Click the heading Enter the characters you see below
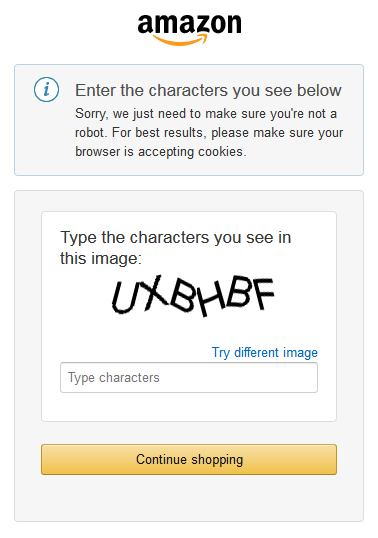Screen dimensions: 378x538 (x=208, y=91)
